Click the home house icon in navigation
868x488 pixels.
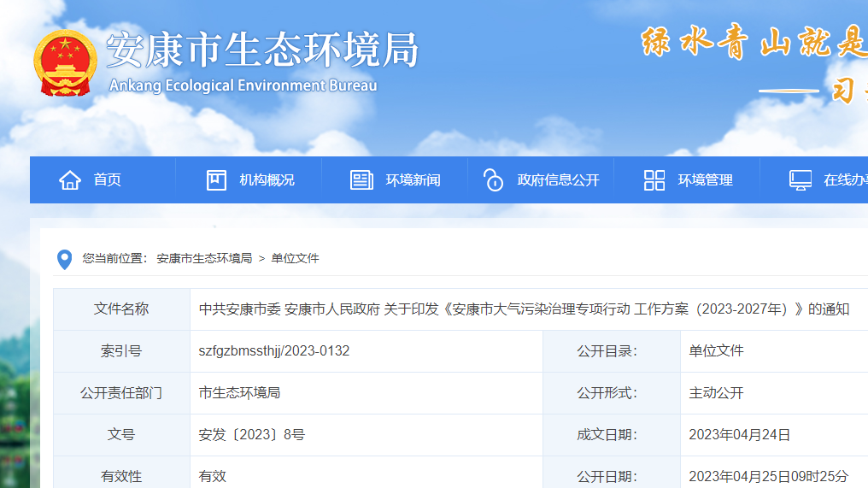70,180
